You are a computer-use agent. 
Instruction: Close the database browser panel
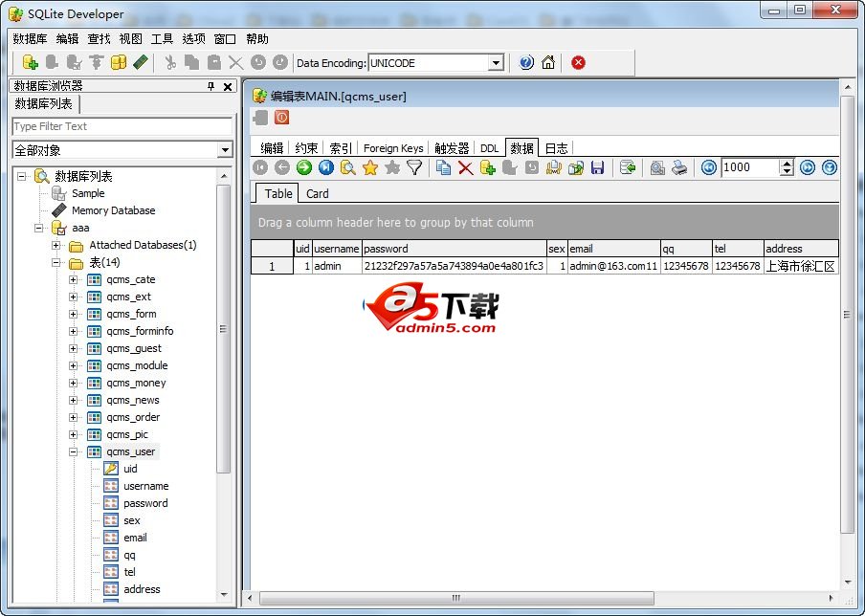[228, 86]
